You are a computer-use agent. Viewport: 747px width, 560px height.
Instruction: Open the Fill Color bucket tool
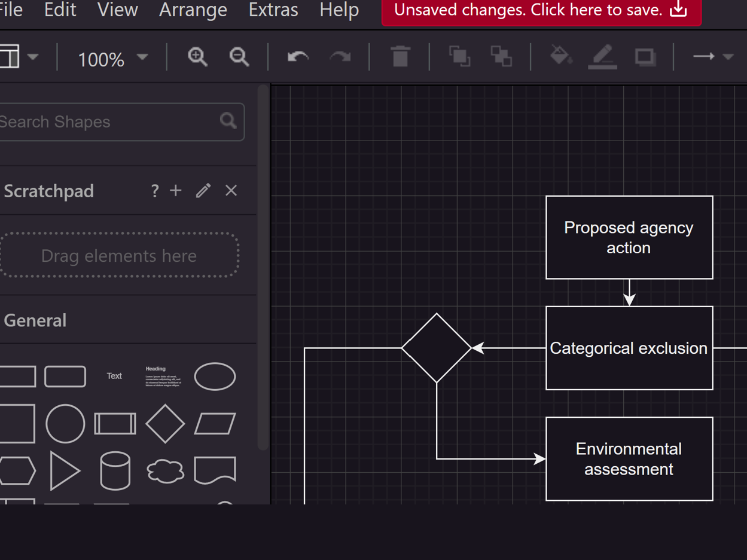pos(560,56)
